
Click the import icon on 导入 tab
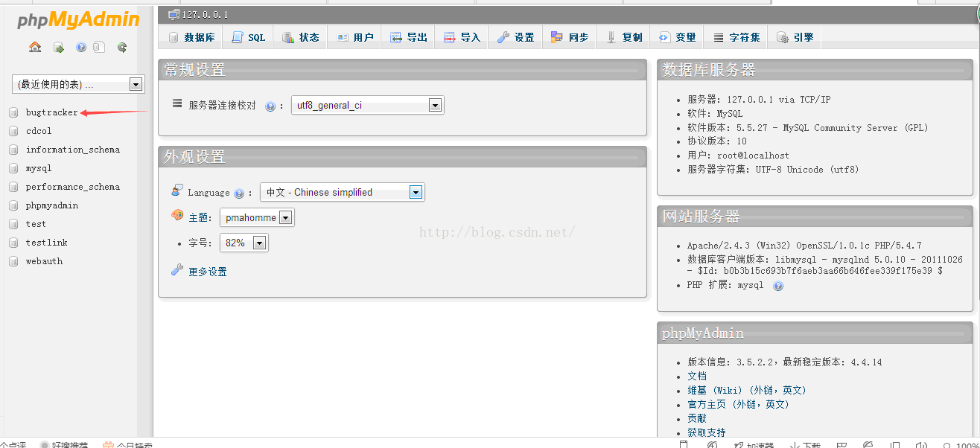coord(450,37)
